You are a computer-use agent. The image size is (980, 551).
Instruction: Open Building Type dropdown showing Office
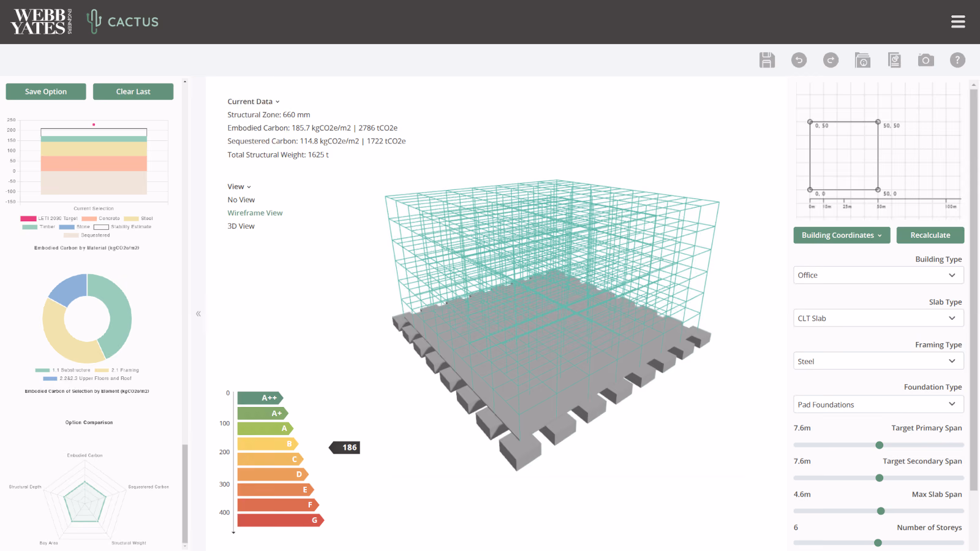(878, 275)
